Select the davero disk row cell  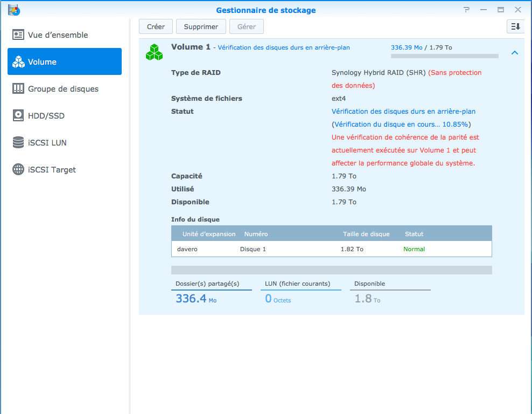pos(187,249)
